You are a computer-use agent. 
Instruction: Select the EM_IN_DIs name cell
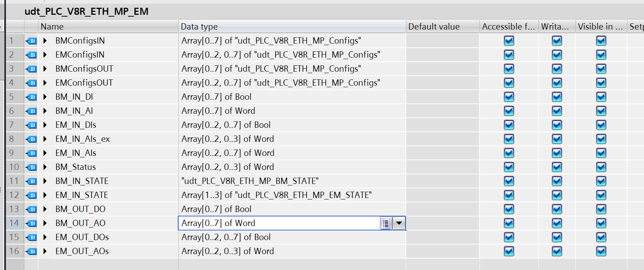tap(76, 125)
